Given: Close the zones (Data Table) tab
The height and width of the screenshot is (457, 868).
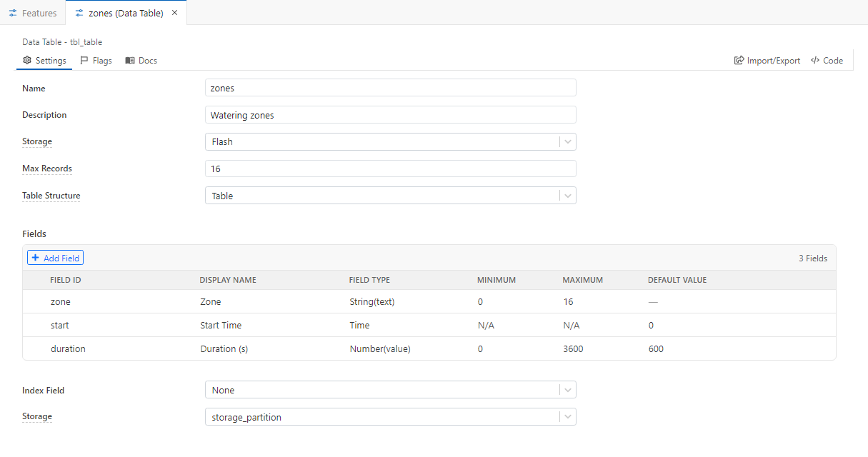Looking at the screenshot, I should (174, 13).
